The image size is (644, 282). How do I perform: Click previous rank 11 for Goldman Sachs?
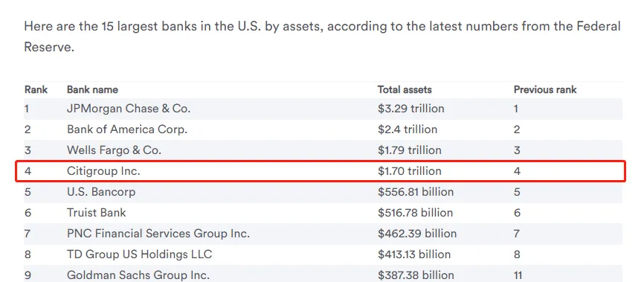click(518, 275)
